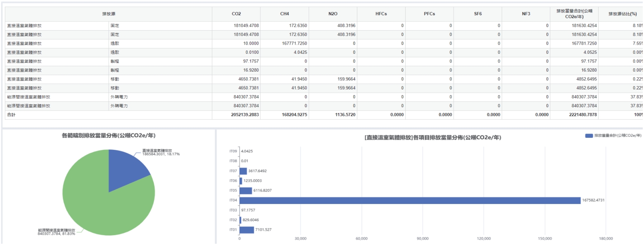644x245 pixels.
Task: Click the CO2 column header
Action: (236, 14)
